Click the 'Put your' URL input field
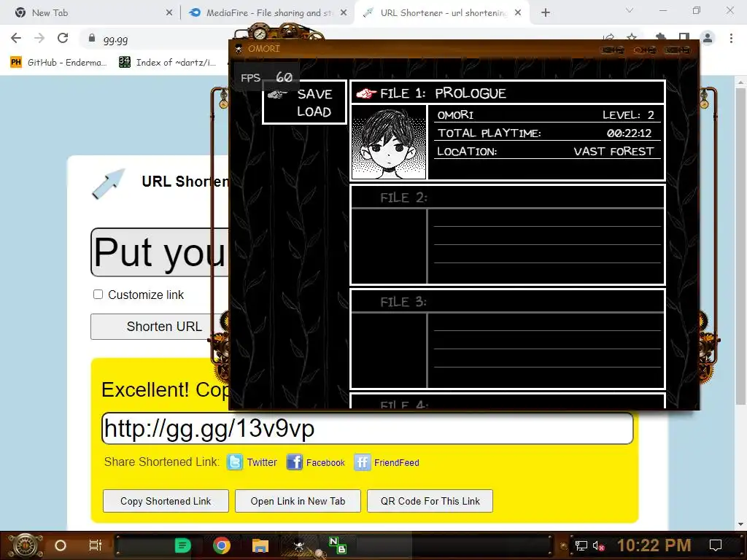747x560 pixels. [x=160, y=252]
